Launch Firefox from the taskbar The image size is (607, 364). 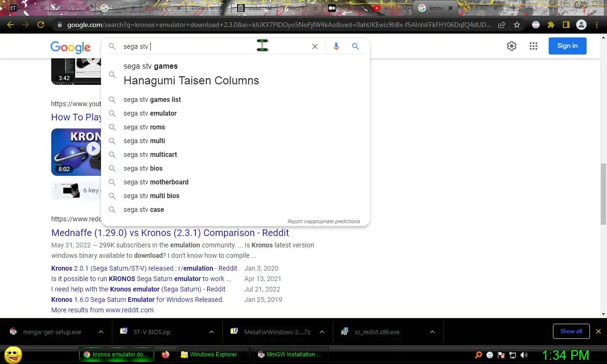point(165,355)
